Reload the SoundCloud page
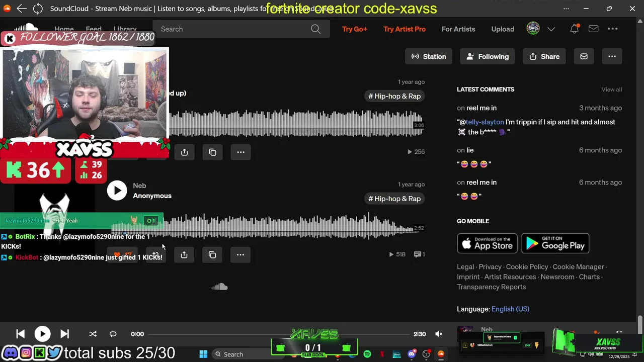 pos(38,9)
